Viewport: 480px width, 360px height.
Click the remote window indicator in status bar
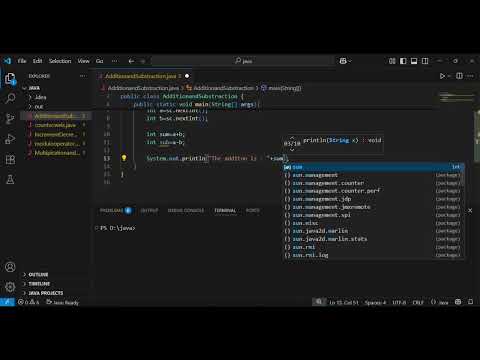point(7,302)
